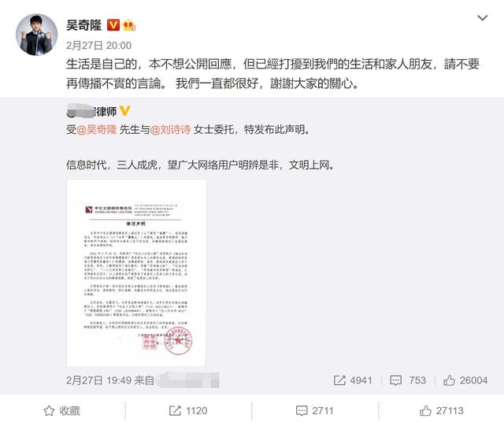The height and width of the screenshot is (426, 504).
Task: Open the @刘诗诗 mention link
Action: (170, 130)
